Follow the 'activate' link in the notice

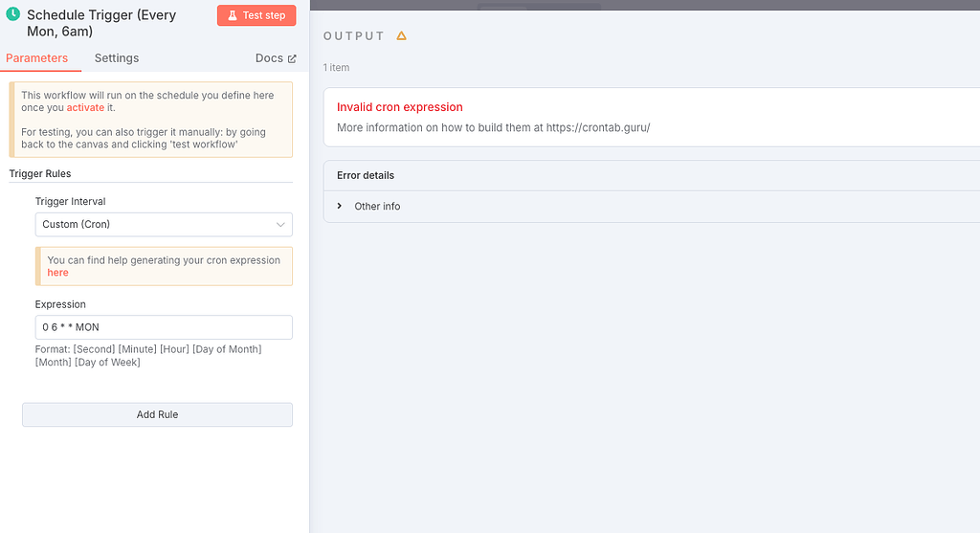click(x=85, y=108)
